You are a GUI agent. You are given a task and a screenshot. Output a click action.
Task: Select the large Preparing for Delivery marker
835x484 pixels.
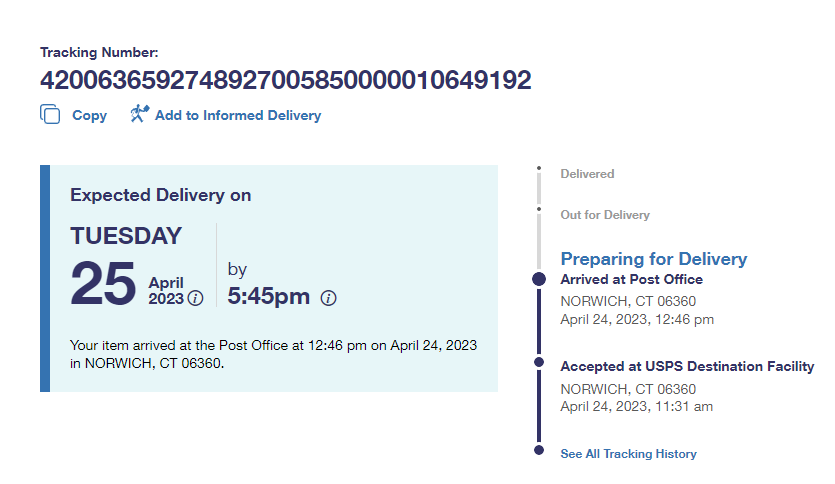click(539, 279)
